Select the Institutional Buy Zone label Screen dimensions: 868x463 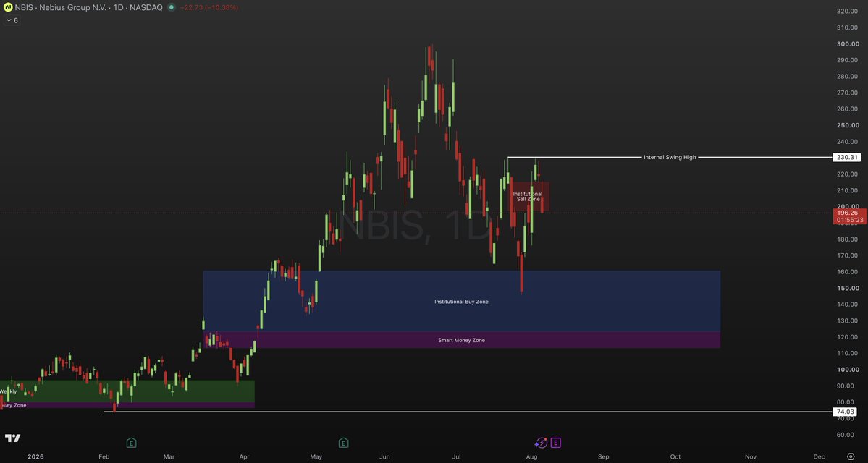pyautogui.click(x=461, y=302)
